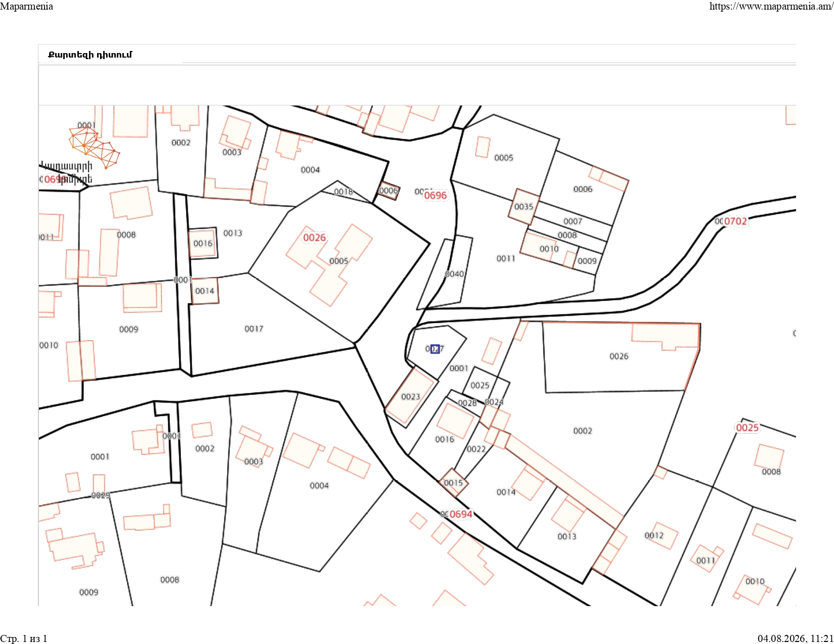Select the triangular parcel labeled 0018

click(x=344, y=192)
